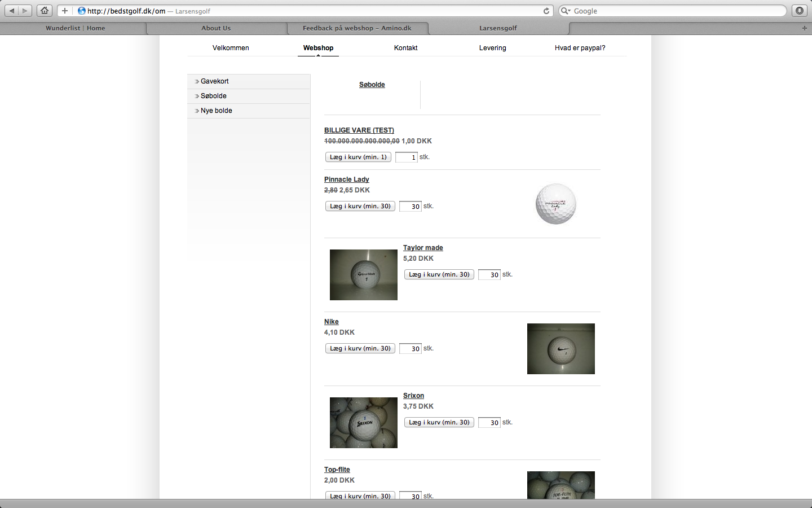Screen dimensions: 812x508
Task: Click the Srixon balls photo
Action: (x=364, y=423)
